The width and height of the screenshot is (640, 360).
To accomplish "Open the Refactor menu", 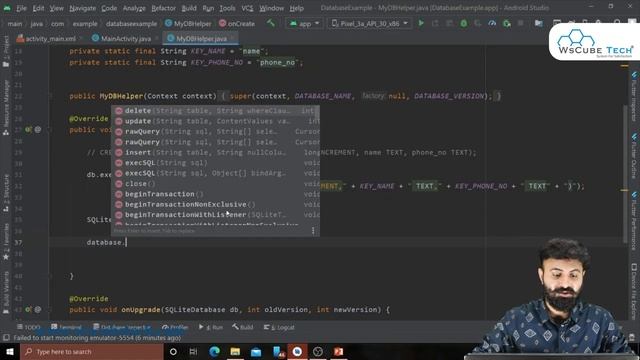I will [x=163, y=8].
